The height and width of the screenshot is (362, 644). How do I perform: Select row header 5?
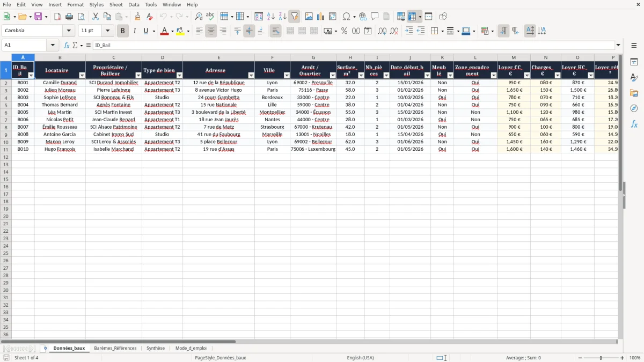[x=6, y=105]
